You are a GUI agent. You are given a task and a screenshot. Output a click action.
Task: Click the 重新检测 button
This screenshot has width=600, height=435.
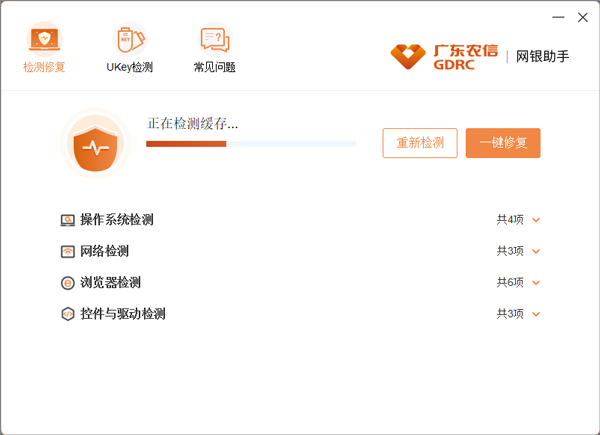tap(420, 143)
